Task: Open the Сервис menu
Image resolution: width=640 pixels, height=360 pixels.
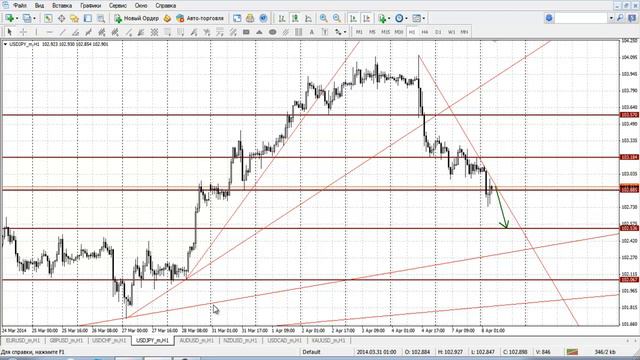Action: [118, 6]
